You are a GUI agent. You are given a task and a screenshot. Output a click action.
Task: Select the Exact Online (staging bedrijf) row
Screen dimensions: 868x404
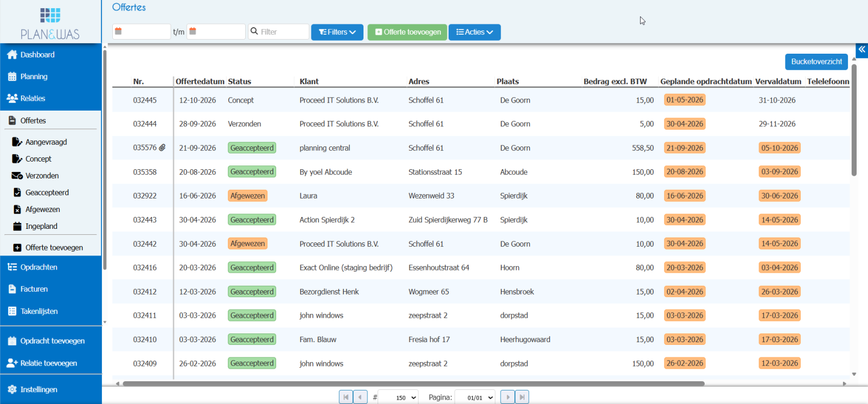[x=481, y=267]
